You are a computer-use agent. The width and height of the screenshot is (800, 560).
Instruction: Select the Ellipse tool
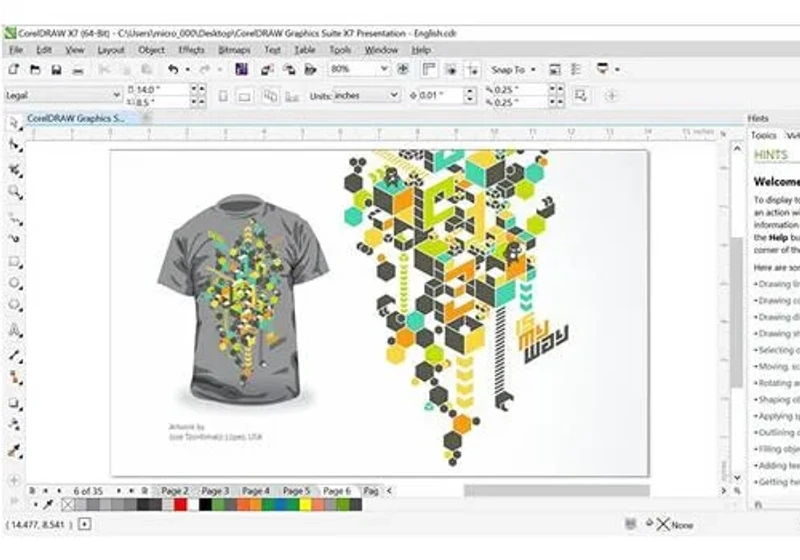pos(15,283)
